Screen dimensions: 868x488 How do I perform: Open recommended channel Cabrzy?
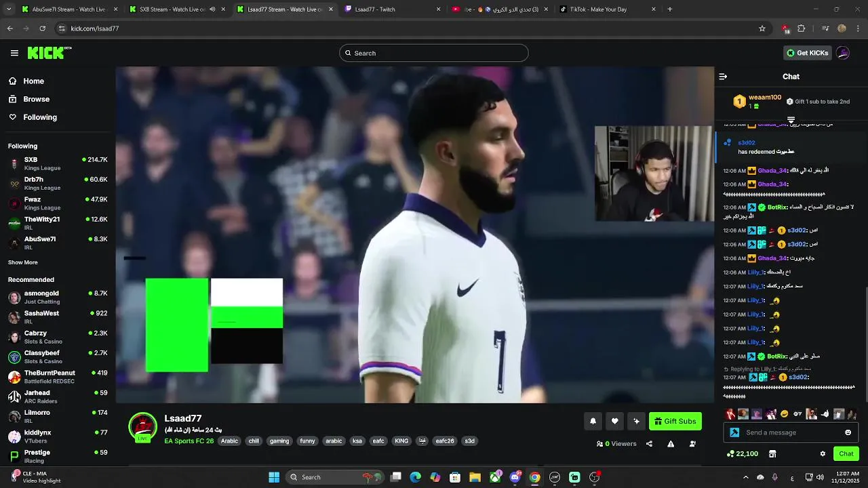58,337
